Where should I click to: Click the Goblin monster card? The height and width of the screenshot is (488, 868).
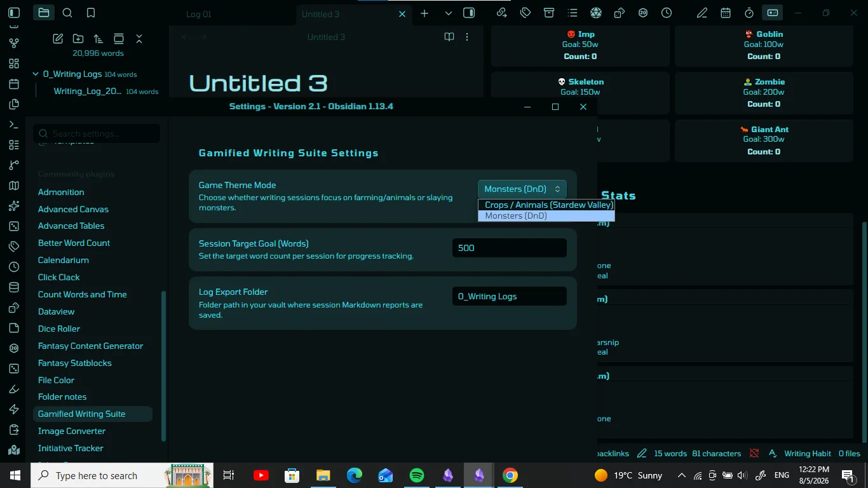(x=764, y=45)
